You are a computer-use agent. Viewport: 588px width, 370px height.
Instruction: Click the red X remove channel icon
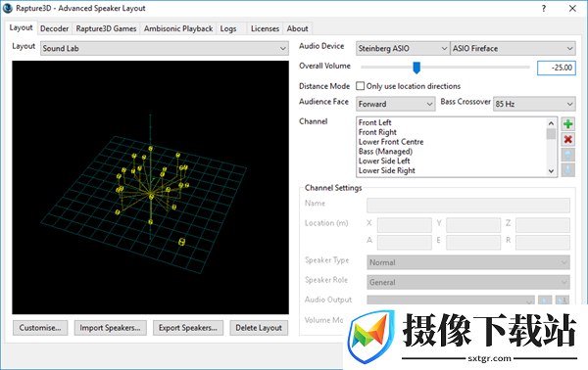pyautogui.click(x=567, y=139)
